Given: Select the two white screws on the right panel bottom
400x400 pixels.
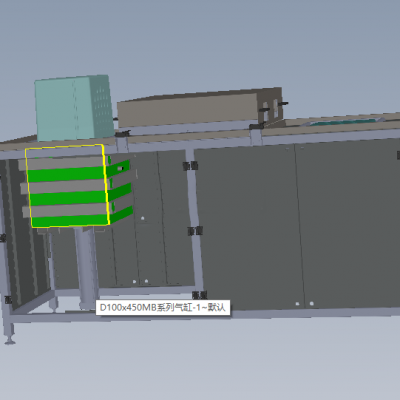Looking at the screenshot, I should pos(304,304).
